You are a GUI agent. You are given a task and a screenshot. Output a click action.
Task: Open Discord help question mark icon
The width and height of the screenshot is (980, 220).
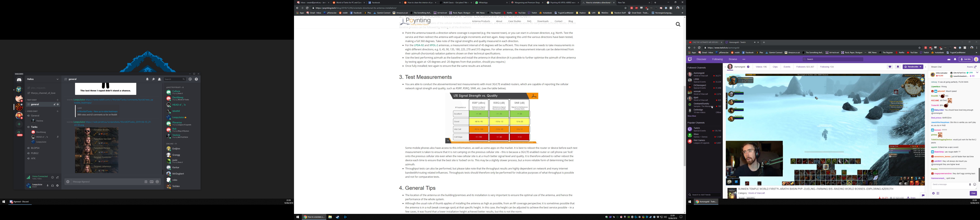click(x=196, y=79)
